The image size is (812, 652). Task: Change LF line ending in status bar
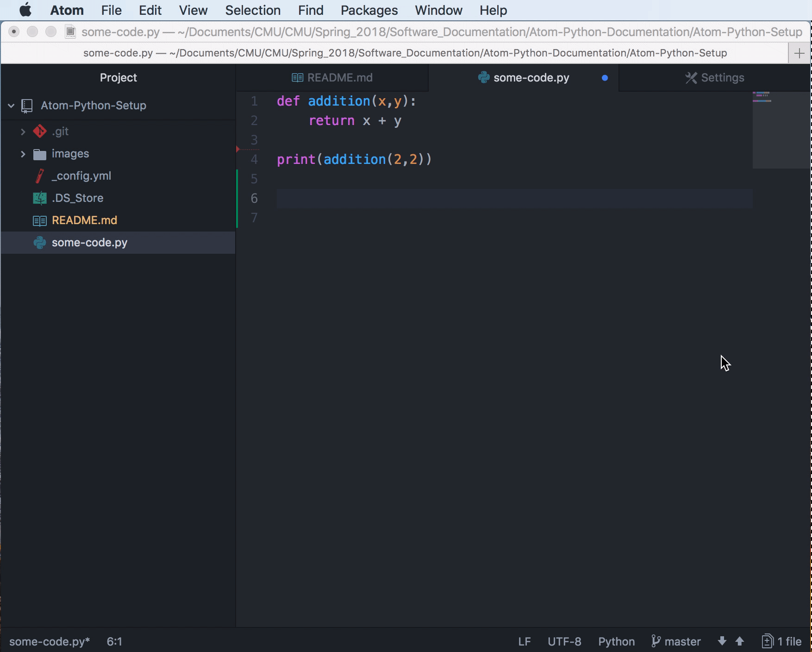click(524, 641)
